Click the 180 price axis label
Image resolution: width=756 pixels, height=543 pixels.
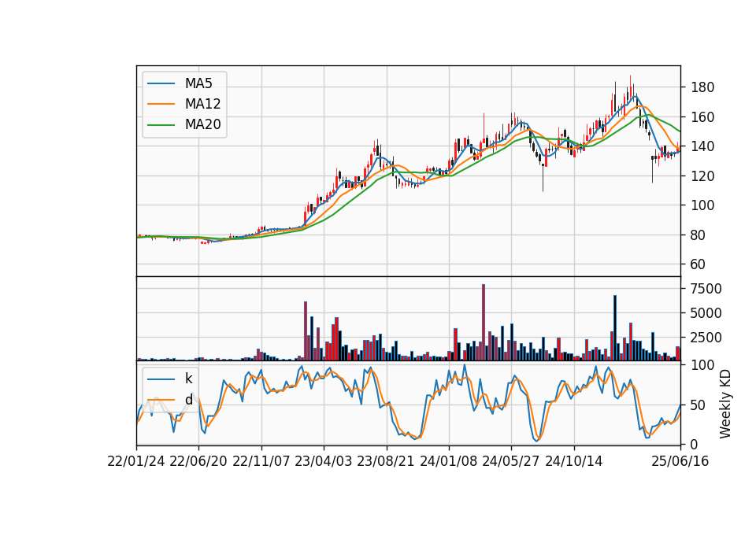click(x=702, y=87)
